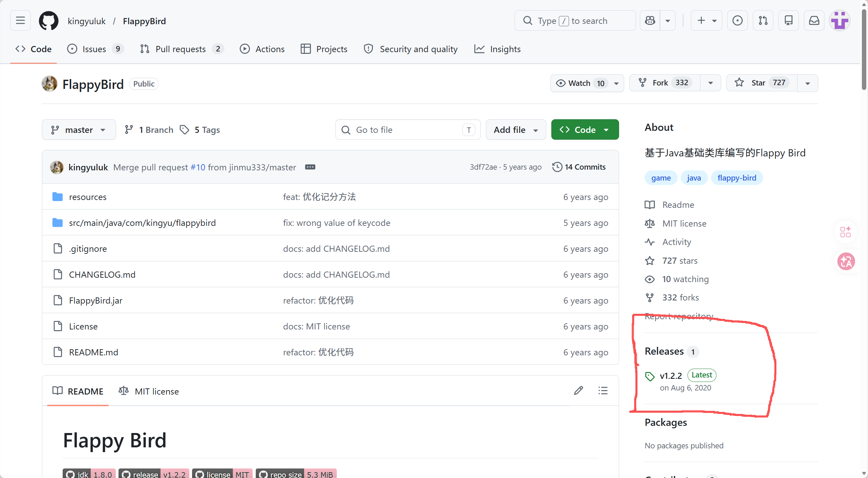Open the global navigation hamburger menu
This screenshot has width=868, height=478.
(20, 21)
